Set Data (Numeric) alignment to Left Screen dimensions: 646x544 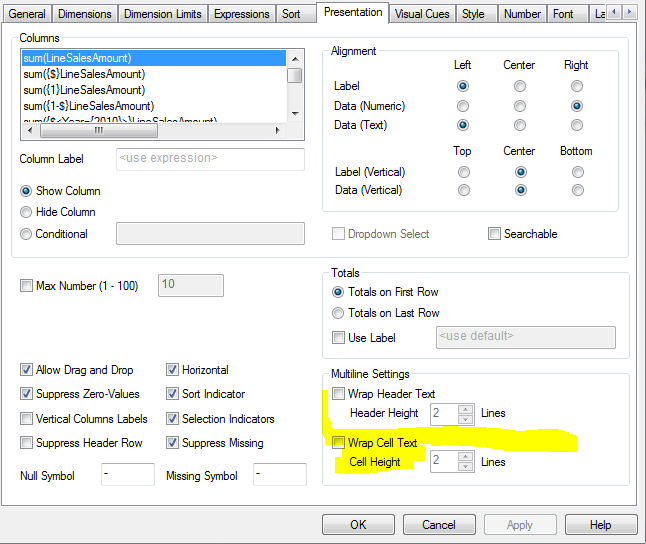(x=463, y=106)
